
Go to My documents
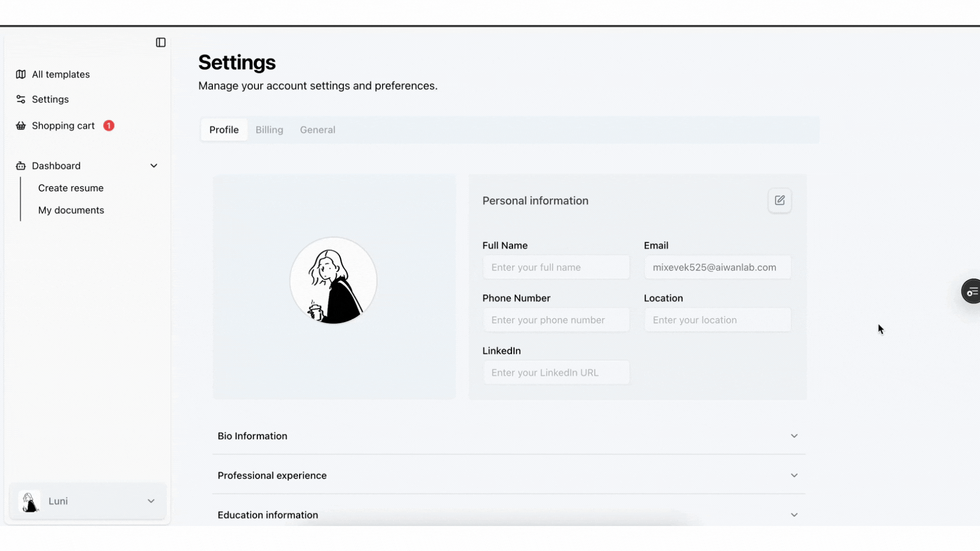coord(71,210)
